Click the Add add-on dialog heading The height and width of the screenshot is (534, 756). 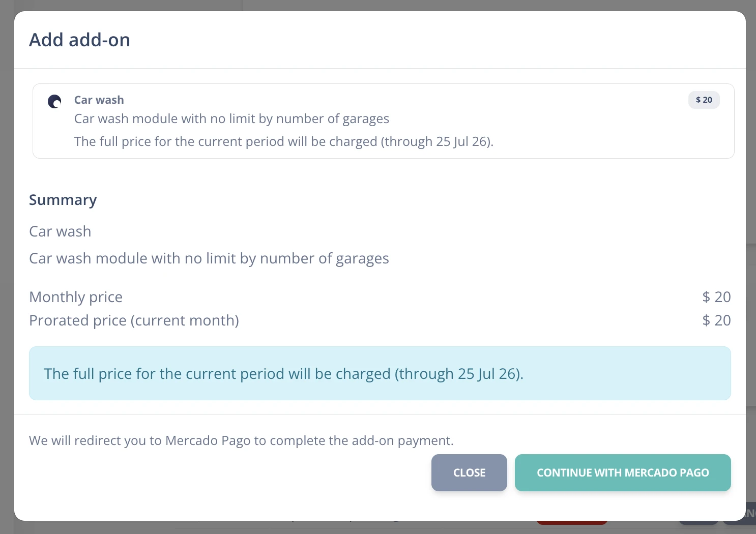(80, 40)
